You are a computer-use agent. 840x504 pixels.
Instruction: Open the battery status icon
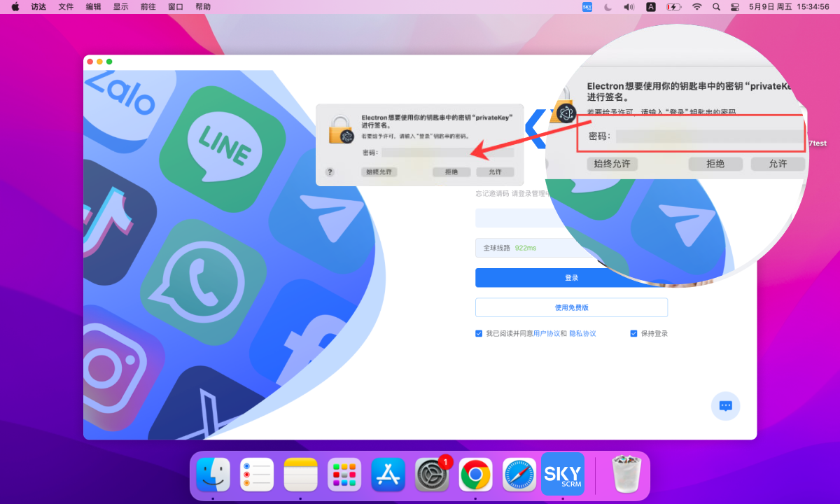pos(673,7)
